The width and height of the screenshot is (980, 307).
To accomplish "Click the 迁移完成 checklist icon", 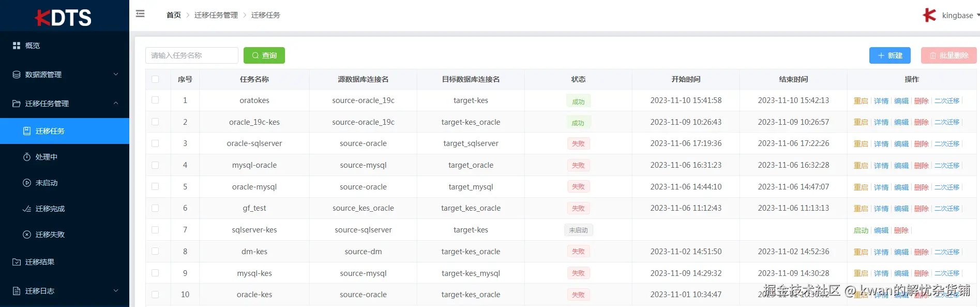I will (x=27, y=209).
